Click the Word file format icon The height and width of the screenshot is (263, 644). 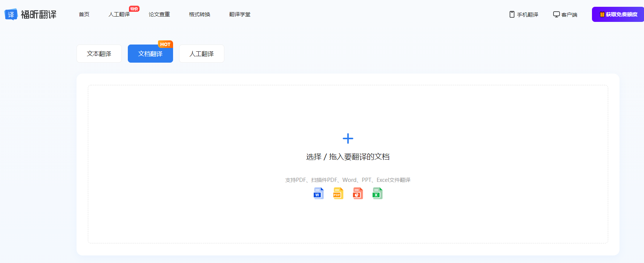[x=319, y=193]
